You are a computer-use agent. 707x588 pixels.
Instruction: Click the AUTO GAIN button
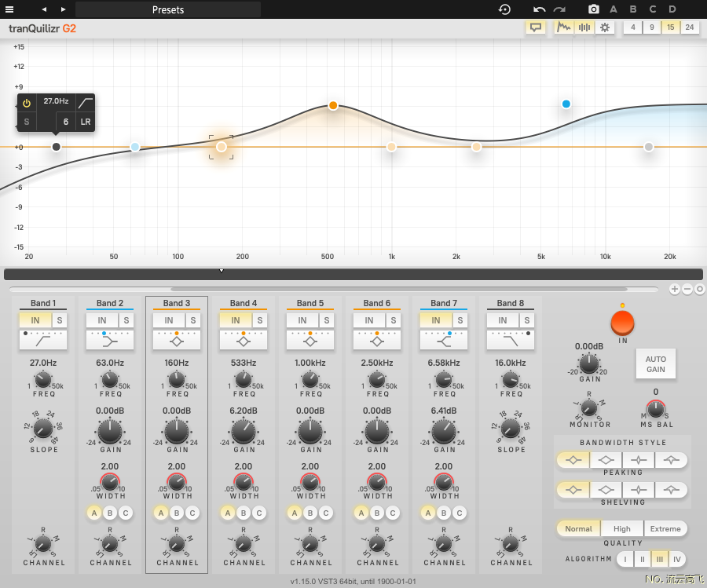click(656, 364)
